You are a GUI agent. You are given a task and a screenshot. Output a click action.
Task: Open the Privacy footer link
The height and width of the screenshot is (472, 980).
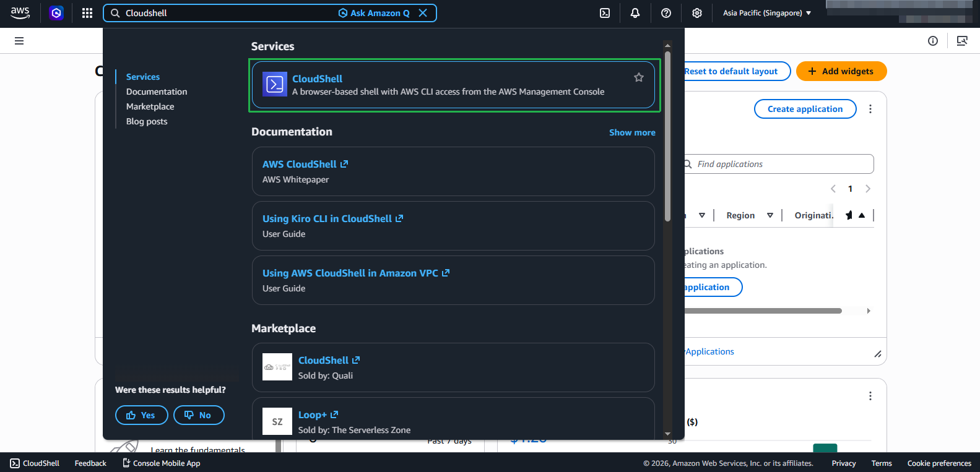pyautogui.click(x=844, y=463)
